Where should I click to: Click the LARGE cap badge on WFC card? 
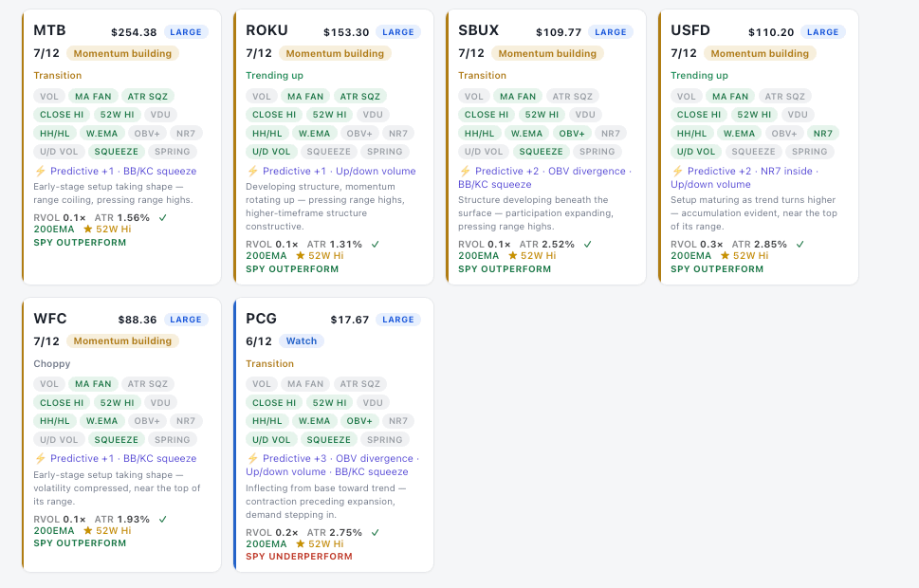[x=186, y=320]
